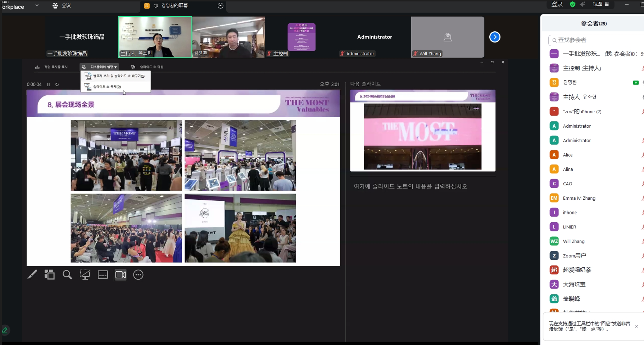Toggle the camera icon in presenter toolbar
The height and width of the screenshot is (345, 644).
(x=121, y=275)
